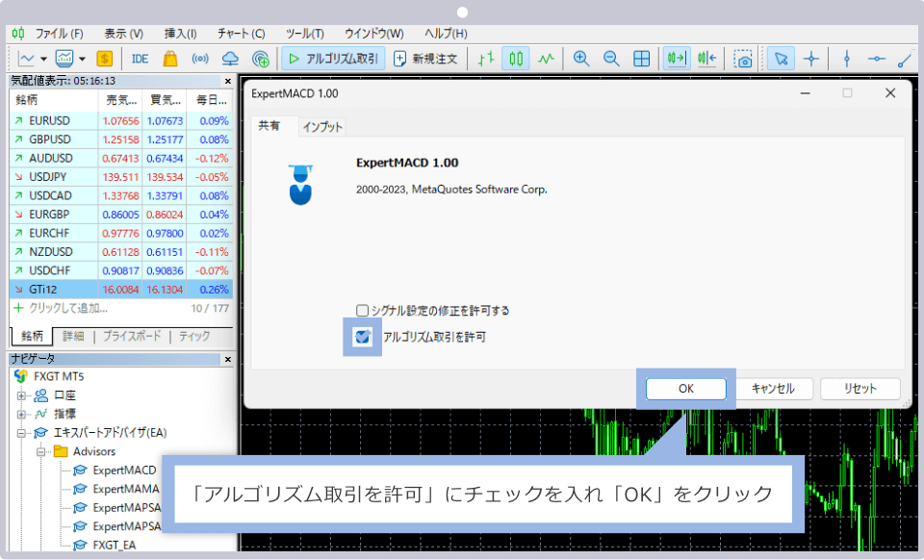Close the ナビゲータ panel
The width and height of the screenshot is (924, 560).
coord(228,359)
